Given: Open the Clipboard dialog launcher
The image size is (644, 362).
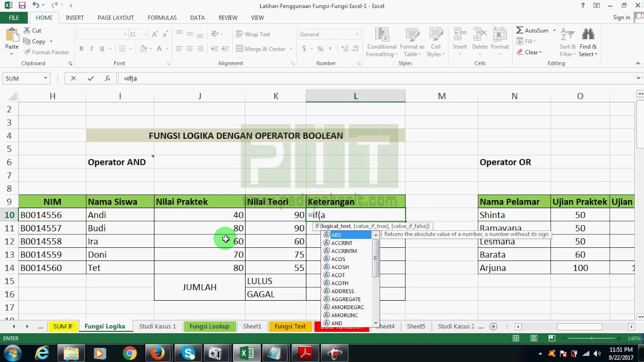Looking at the screenshot, I should (70, 63).
